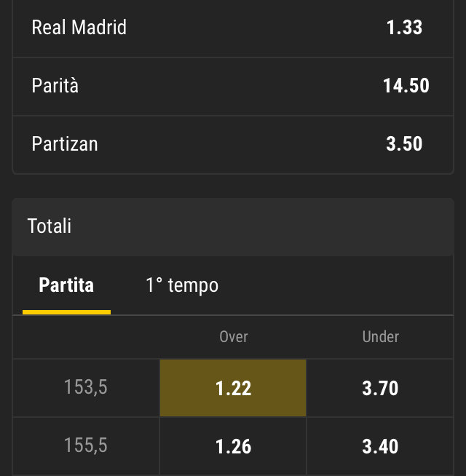Click the Under column header

381,336
